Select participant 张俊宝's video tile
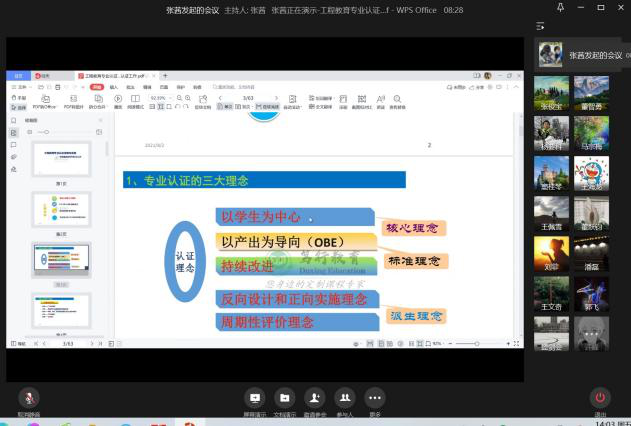631x426 pixels. click(x=551, y=96)
